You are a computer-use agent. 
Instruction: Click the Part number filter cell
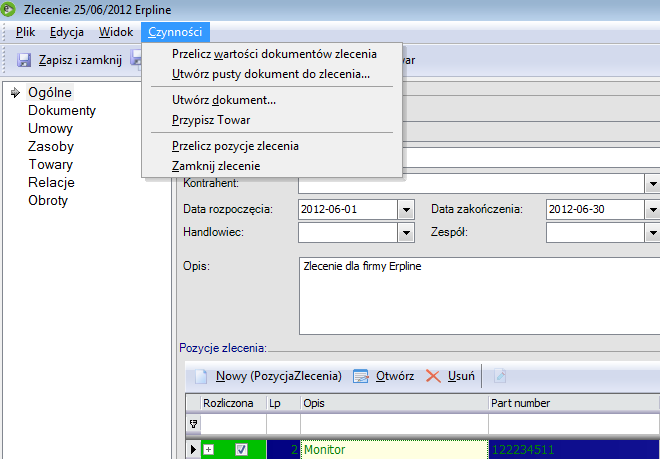(x=574, y=424)
